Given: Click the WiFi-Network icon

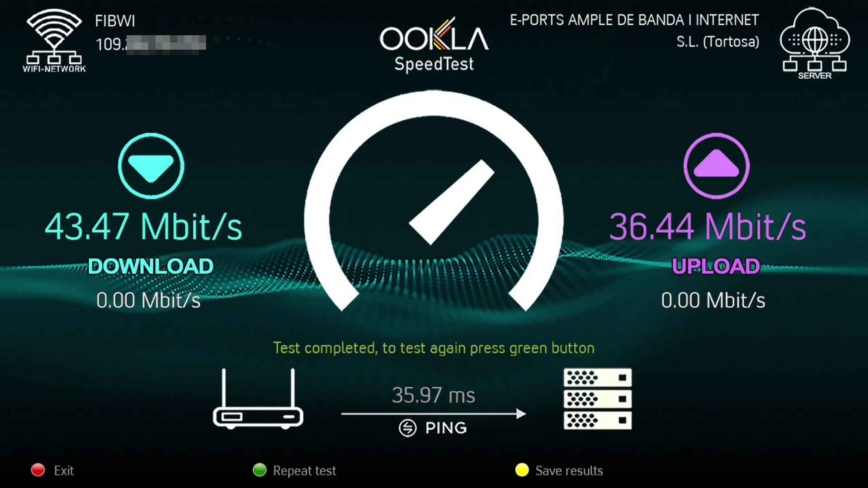Looking at the screenshot, I should 54,41.
